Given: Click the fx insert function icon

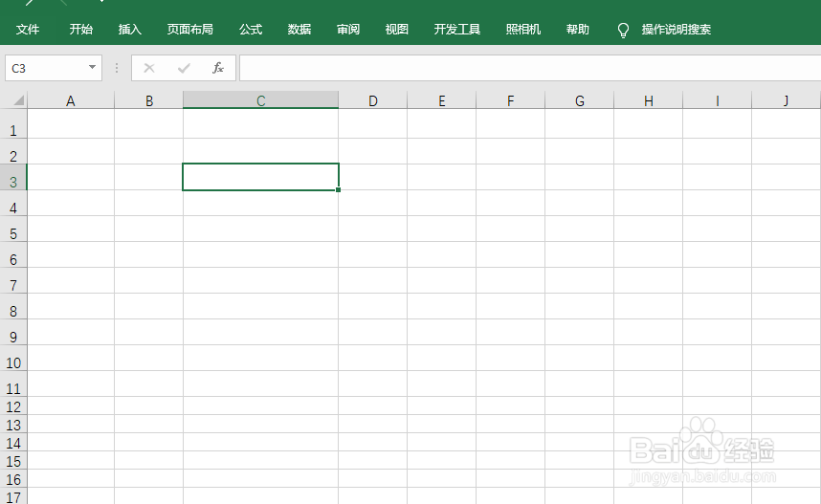Looking at the screenshot, I should coord(218,68).
